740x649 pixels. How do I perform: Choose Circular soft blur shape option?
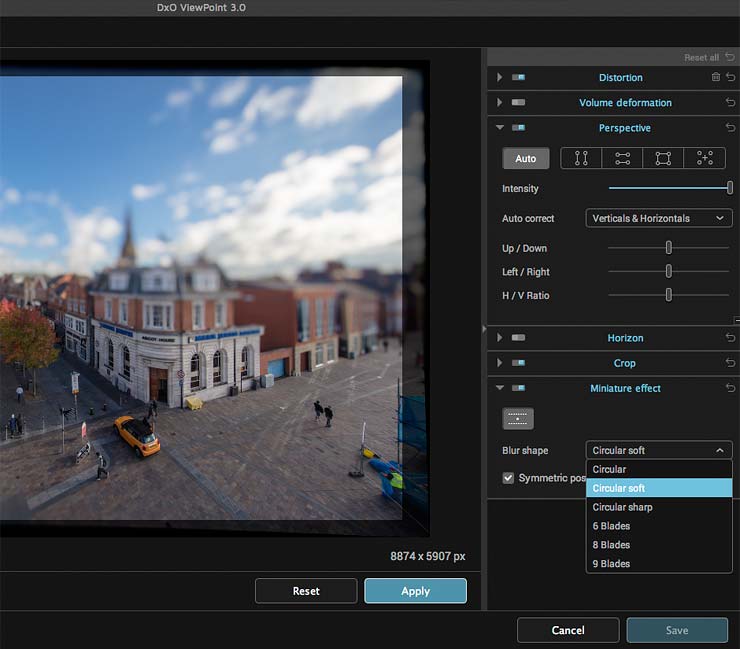coord(659,488)
